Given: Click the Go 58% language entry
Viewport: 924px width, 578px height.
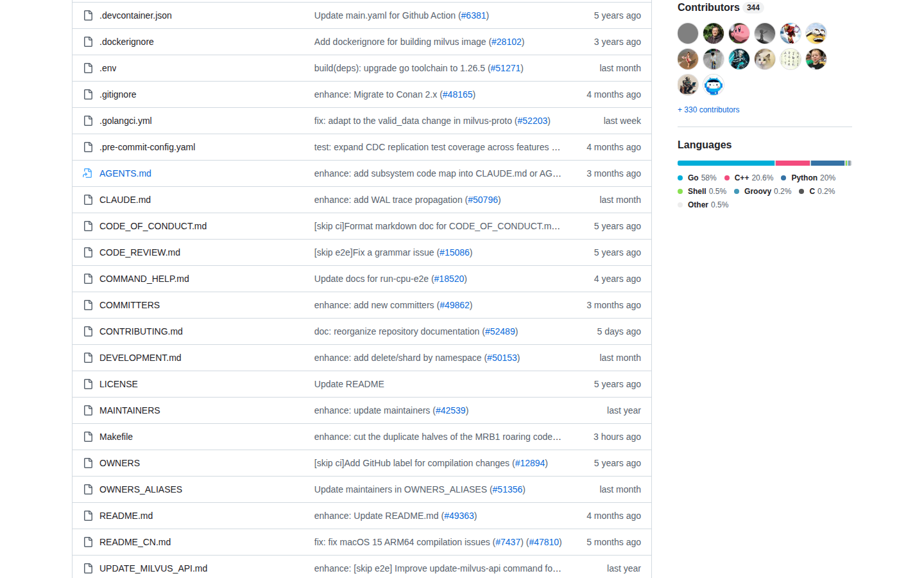Looking at the screenshot, I should coord(697,178).
